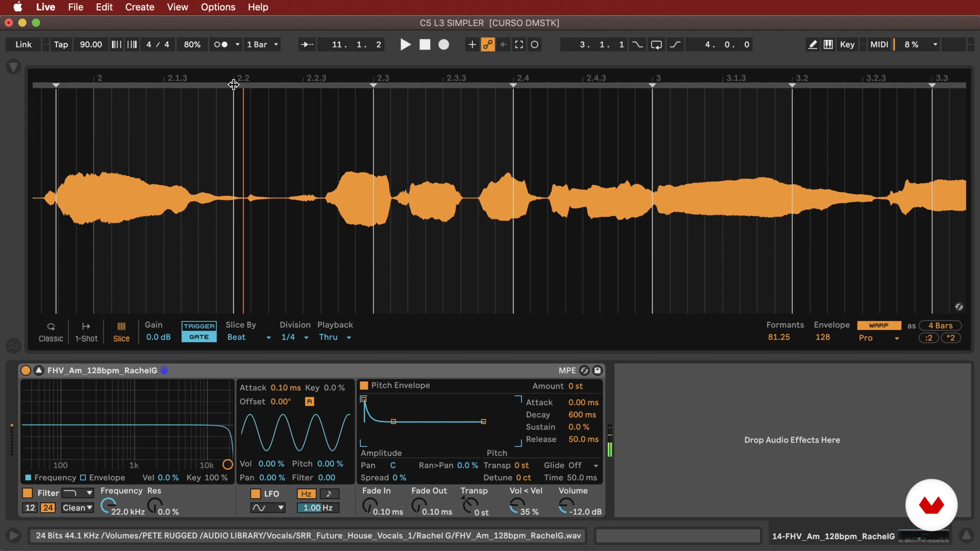This screenshot has width=980, height=551.
Task: Select Slice playback mode
Action: pyautogui.click(x=121, y=332)
